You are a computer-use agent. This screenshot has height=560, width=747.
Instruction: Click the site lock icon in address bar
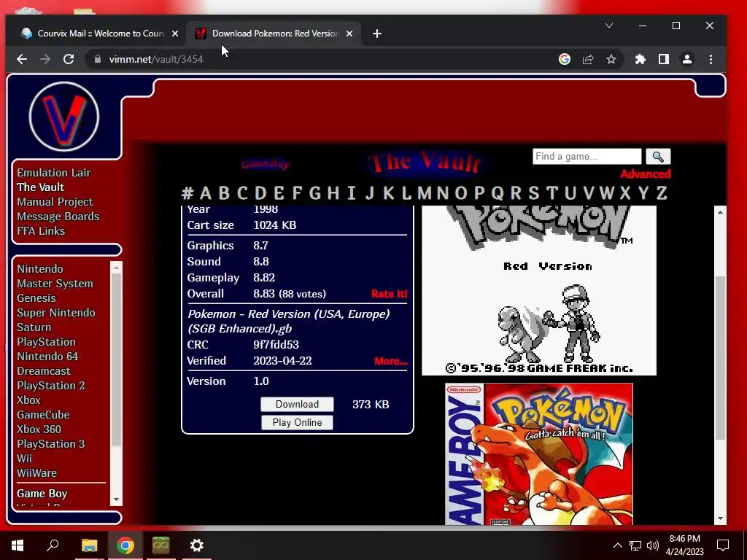click(98, 59)
